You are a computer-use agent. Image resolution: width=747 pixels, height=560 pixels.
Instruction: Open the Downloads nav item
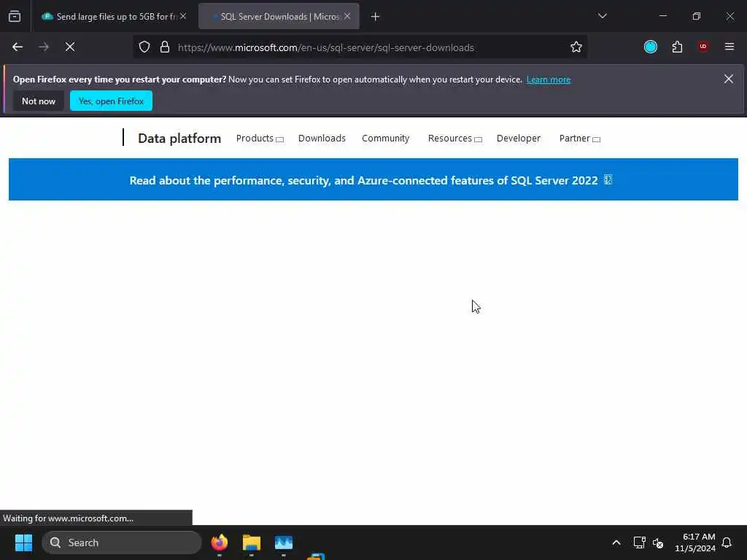tap(322, 139)
